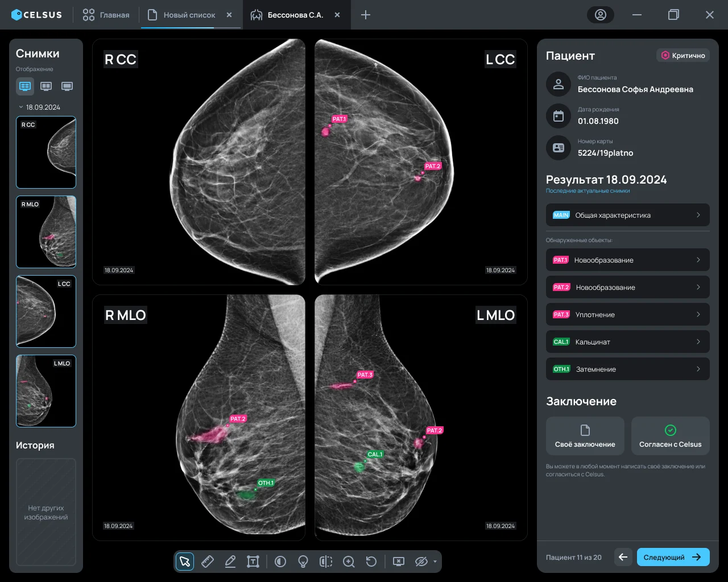Viewport: 728px width, 582px height.
Task: Expand CAL.1 Кальцинат finding
Action: 628,342
